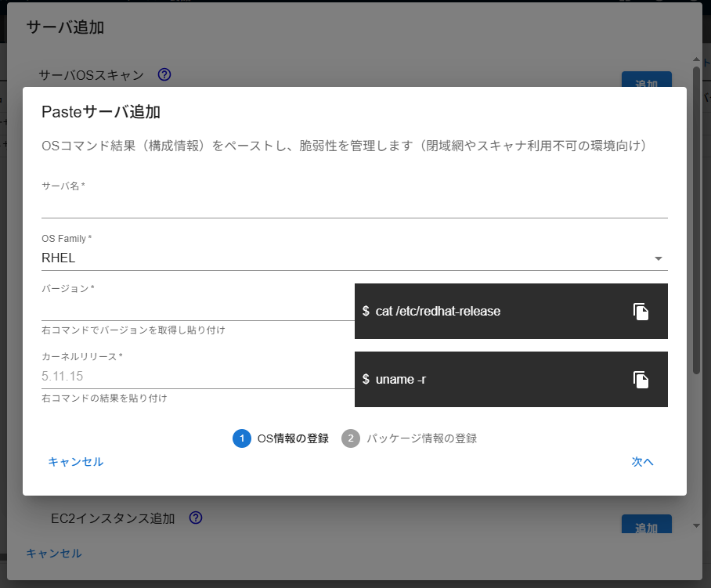This screenshot has height=588, width=711.
Task: Click the EC2インスタンス追加 label
Action: pos(113,518)
